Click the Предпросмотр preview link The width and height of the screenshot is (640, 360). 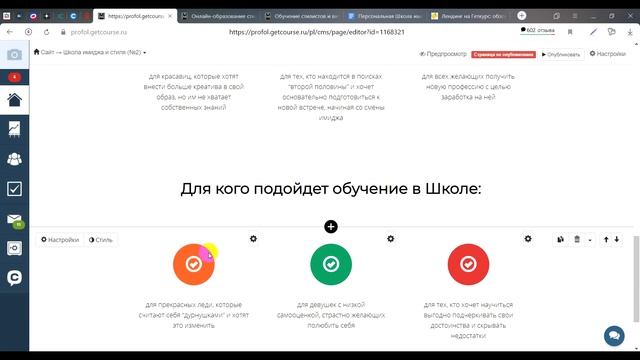coord(443,54)
